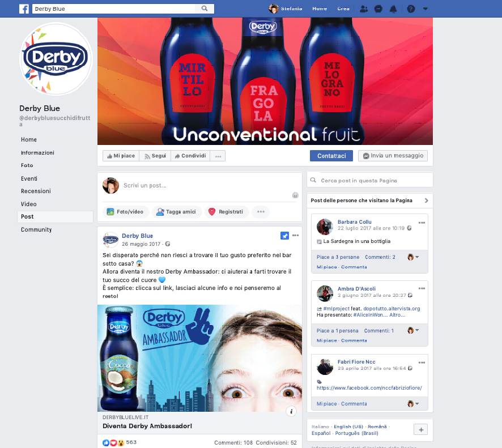
Task: Open friend requests icon in top bar
Action: 364,9
